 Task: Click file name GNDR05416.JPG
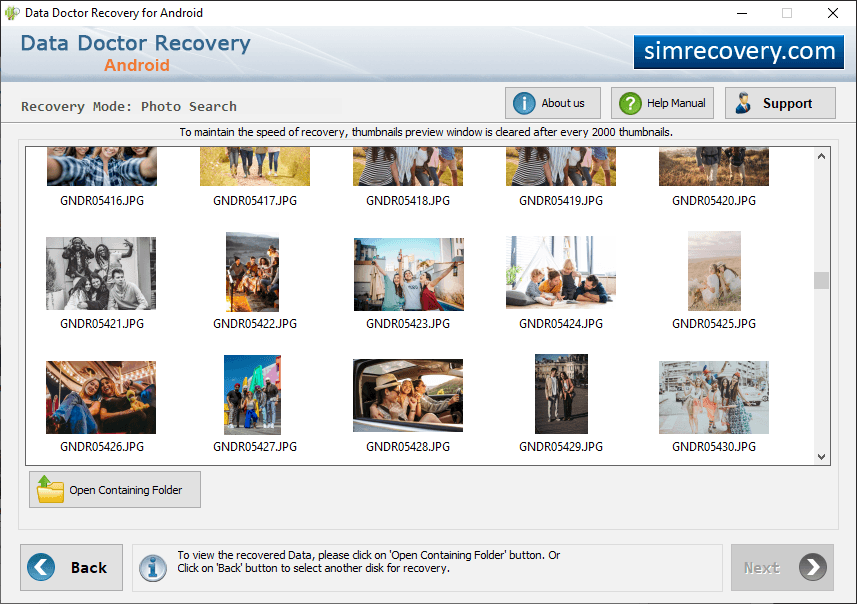point(102,201)
